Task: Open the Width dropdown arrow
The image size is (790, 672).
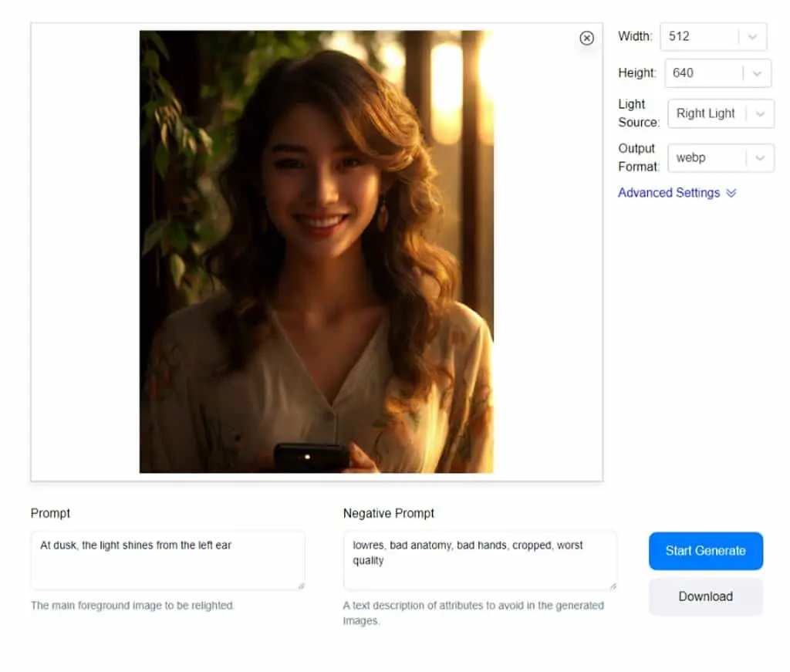Action: pos(752,37)
